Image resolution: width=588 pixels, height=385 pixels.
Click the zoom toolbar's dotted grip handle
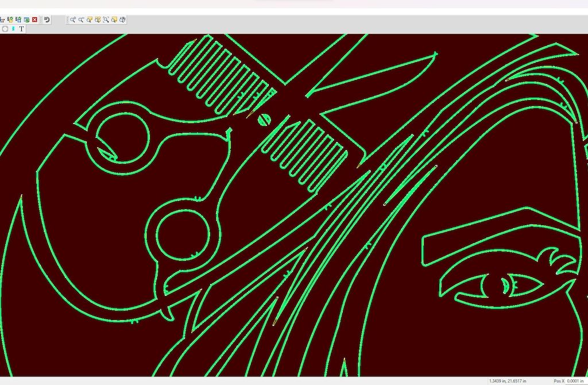tap(68, 20)
